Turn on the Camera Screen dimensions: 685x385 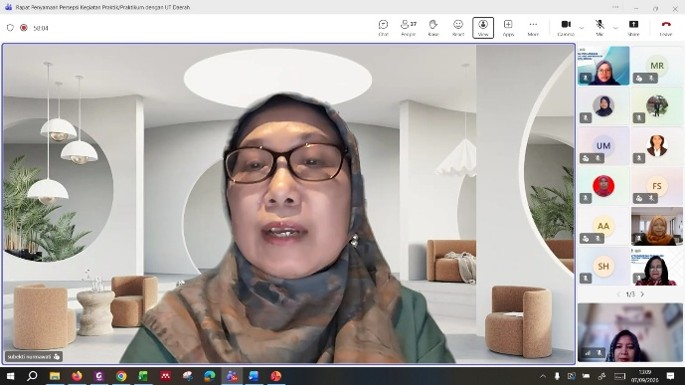coord(566,28)
